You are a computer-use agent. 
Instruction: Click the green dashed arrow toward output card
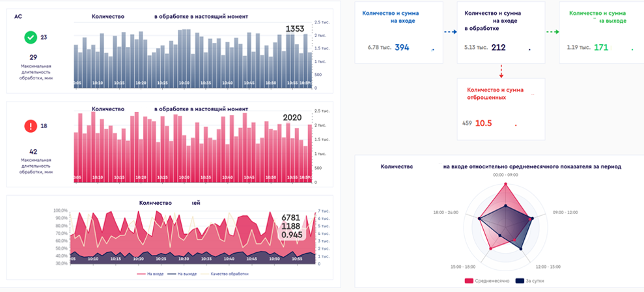[x=552, y=32]
